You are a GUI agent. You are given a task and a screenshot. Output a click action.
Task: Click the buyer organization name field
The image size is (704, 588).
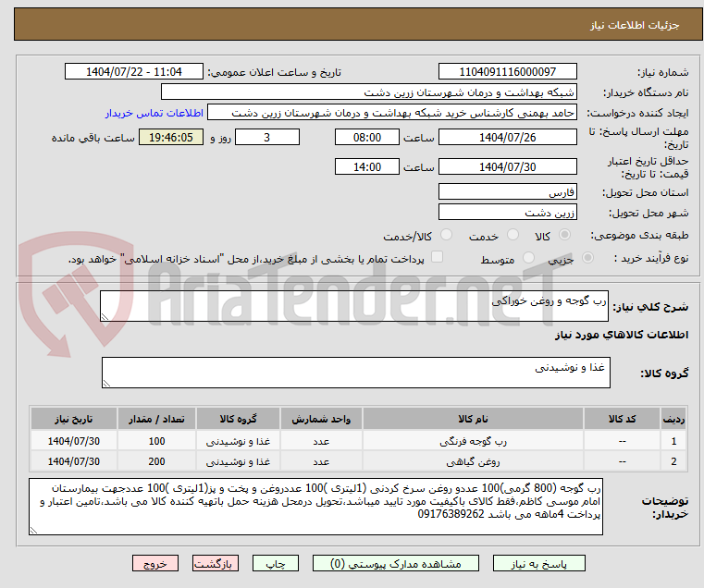[368, 92]
